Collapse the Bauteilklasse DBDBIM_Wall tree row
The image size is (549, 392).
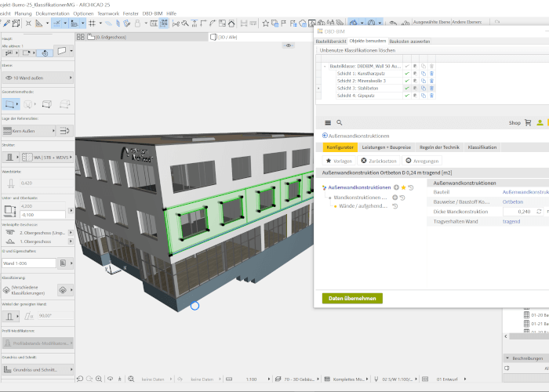pos(325,66)
